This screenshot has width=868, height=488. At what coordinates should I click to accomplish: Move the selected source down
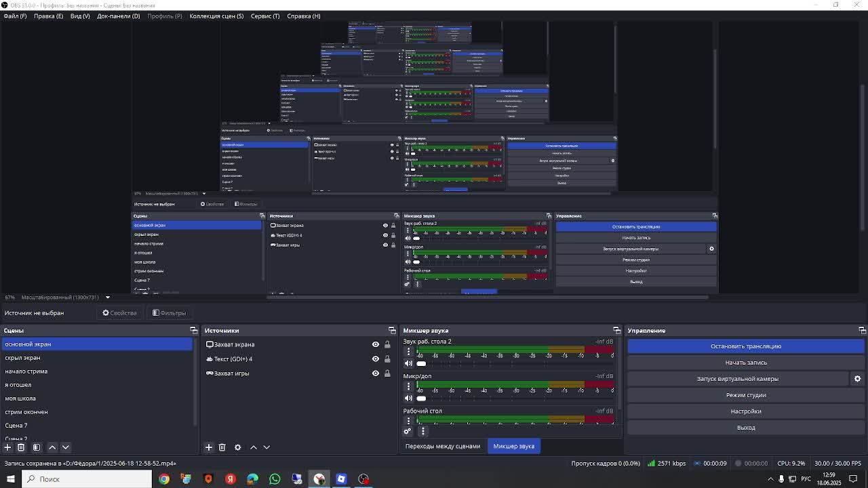click(267, 447)
